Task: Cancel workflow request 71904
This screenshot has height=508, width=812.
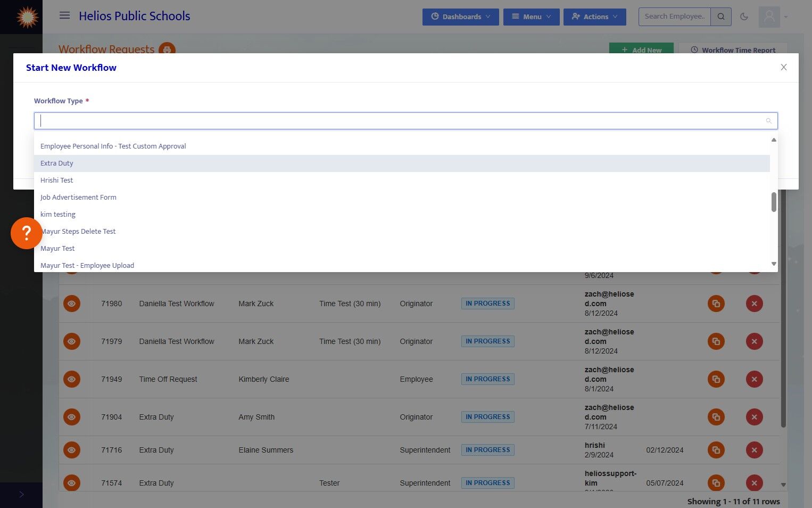Action: (755, 417)
